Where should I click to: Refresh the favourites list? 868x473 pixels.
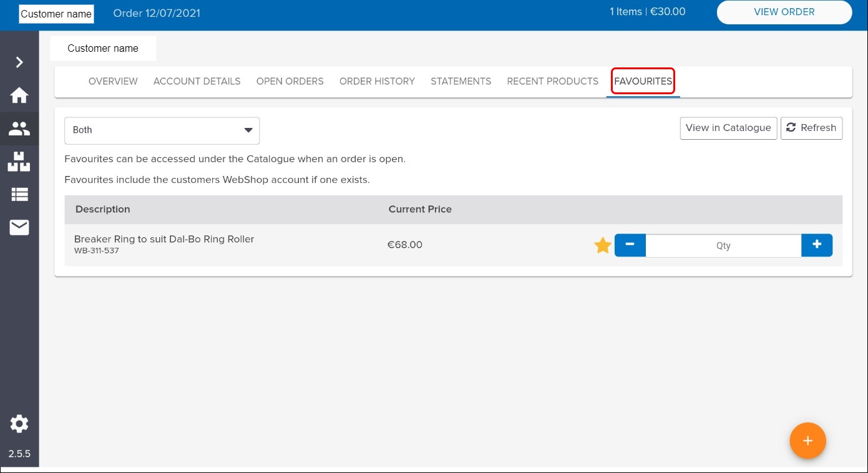click(x=811, y=128)
